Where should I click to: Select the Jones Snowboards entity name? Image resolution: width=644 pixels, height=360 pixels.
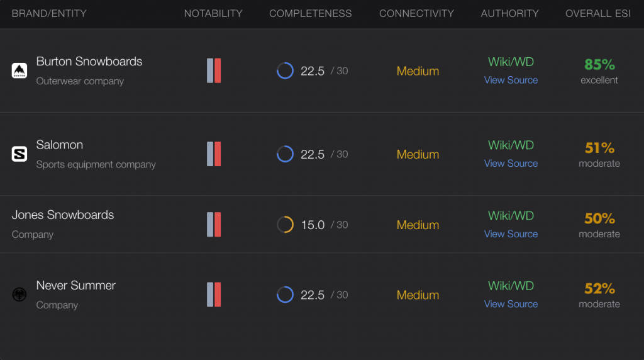pyautogui.click(x=63, y=215)
